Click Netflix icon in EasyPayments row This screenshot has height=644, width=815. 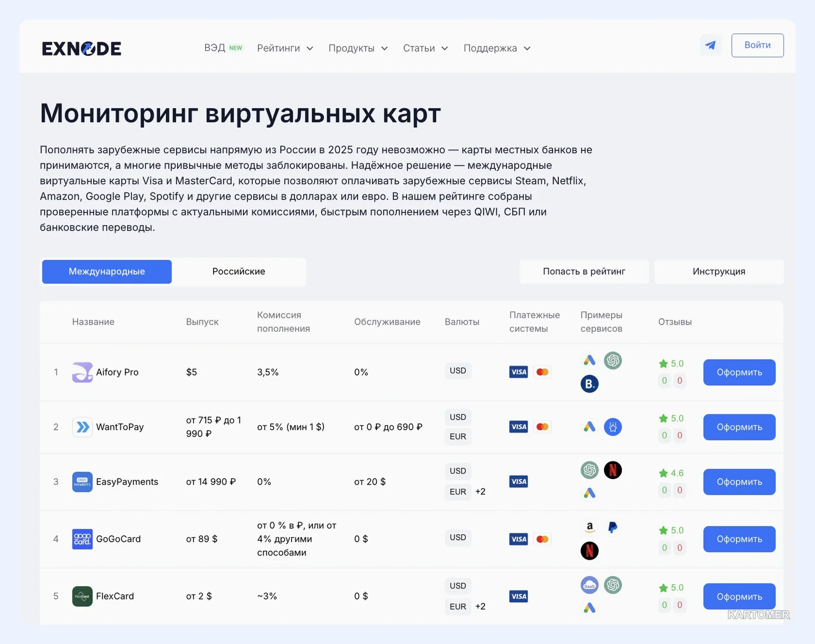click(613, 470)
